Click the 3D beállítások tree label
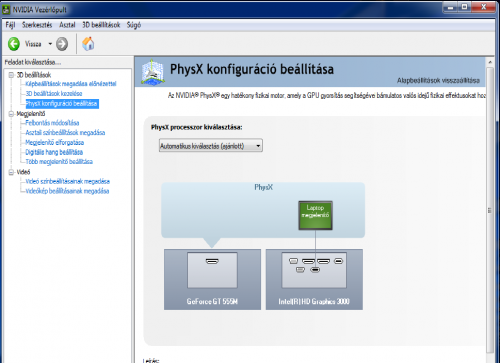This screenshot has height=363, width=500. (x=34, y=75)
